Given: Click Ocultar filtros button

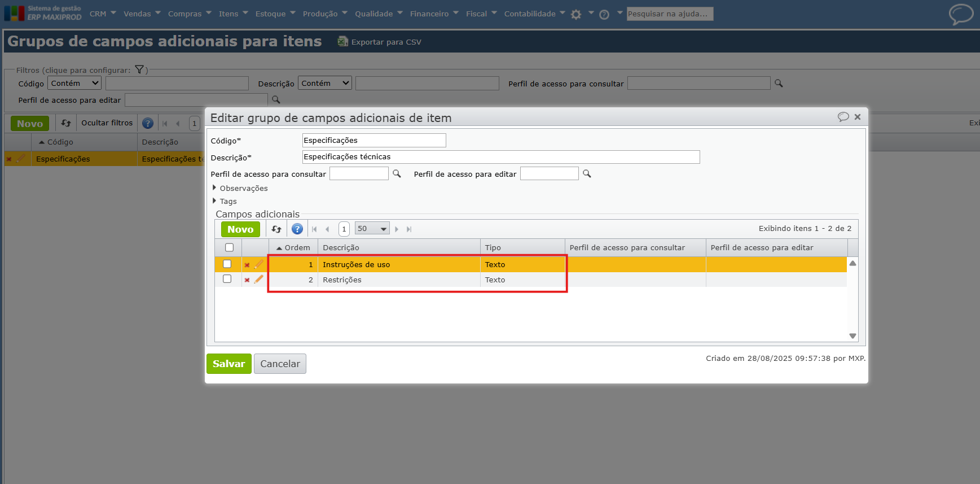Looking at the screenshot, I should tap(107, 123).
